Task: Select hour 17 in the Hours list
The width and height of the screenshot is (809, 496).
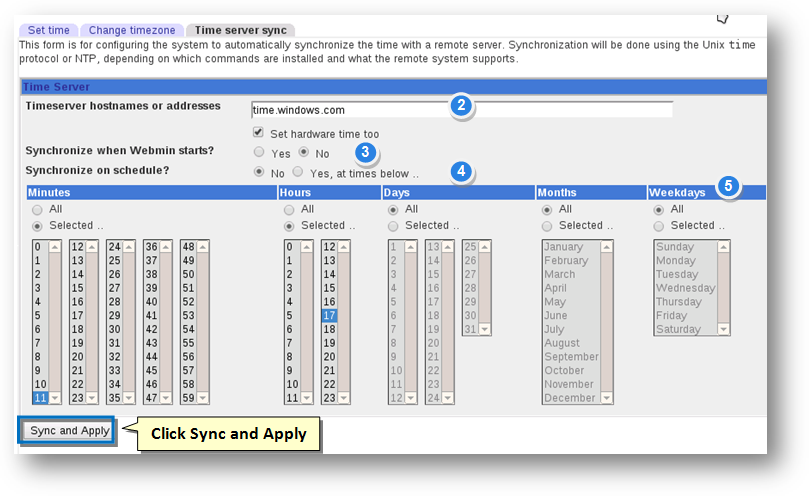Action: (x=328, y=315)
